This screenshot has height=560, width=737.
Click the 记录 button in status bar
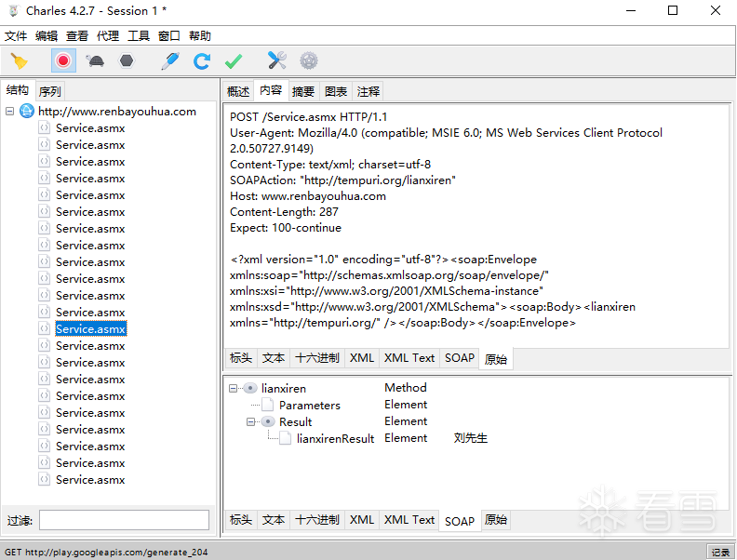[720, 553]
